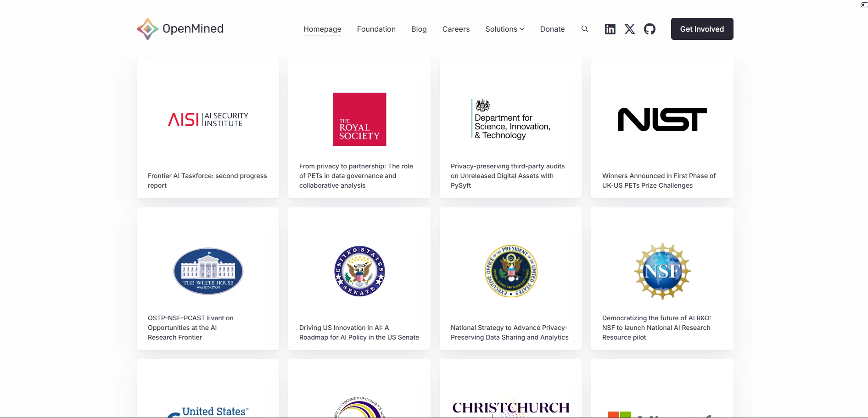
Task: Open the X (Twitter) profile icon
Action: point(630,29)
